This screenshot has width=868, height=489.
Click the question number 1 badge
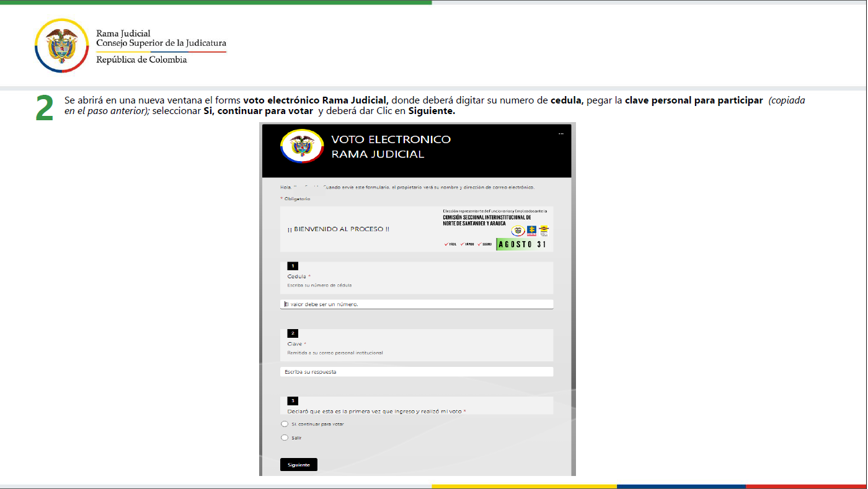click(293, 266)
